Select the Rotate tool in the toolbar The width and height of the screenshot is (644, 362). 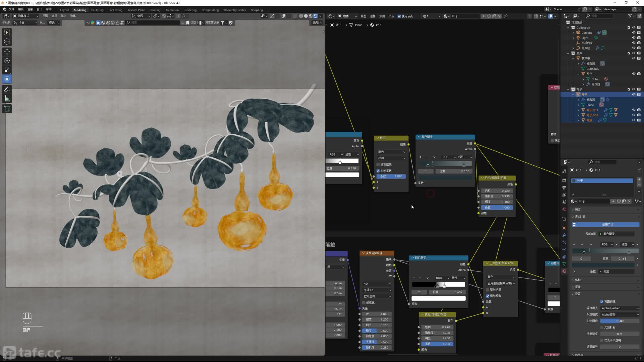(x=7, y=61)
